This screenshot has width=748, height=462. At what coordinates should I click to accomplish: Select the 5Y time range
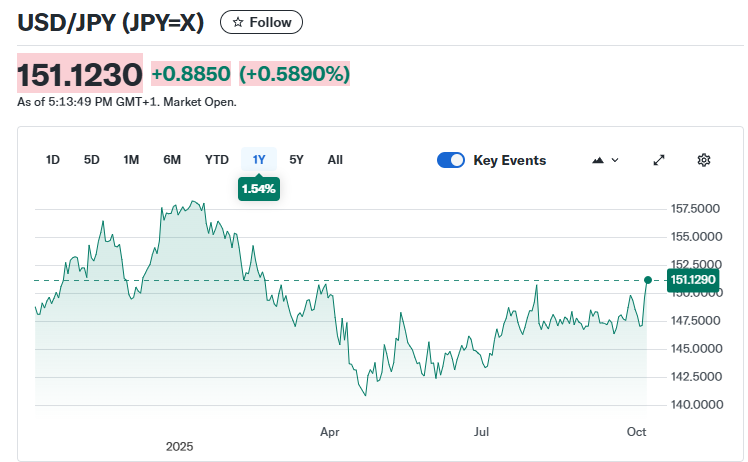(297, 160)
